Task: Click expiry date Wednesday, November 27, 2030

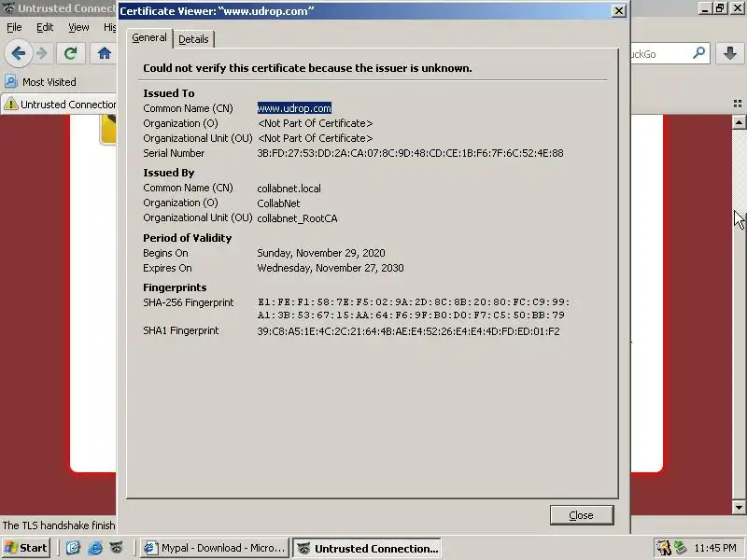Action: tap(331, 268)
